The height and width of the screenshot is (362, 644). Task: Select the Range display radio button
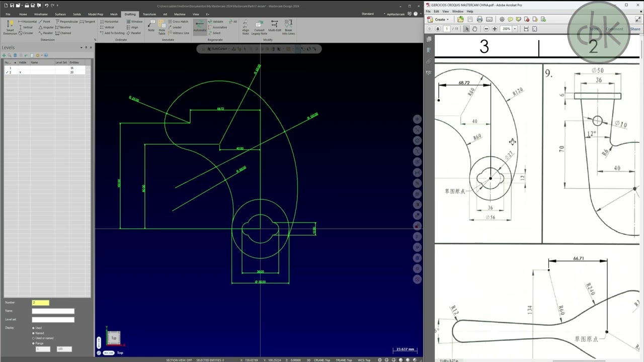(x=34, y=343)
